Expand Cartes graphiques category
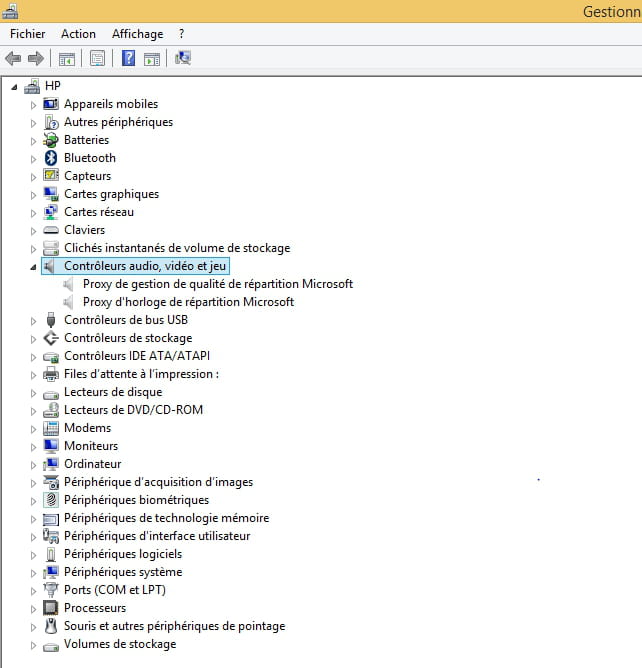Image resolution: width=642 pixels, height=668 pixels. click(x=33, y=195)
